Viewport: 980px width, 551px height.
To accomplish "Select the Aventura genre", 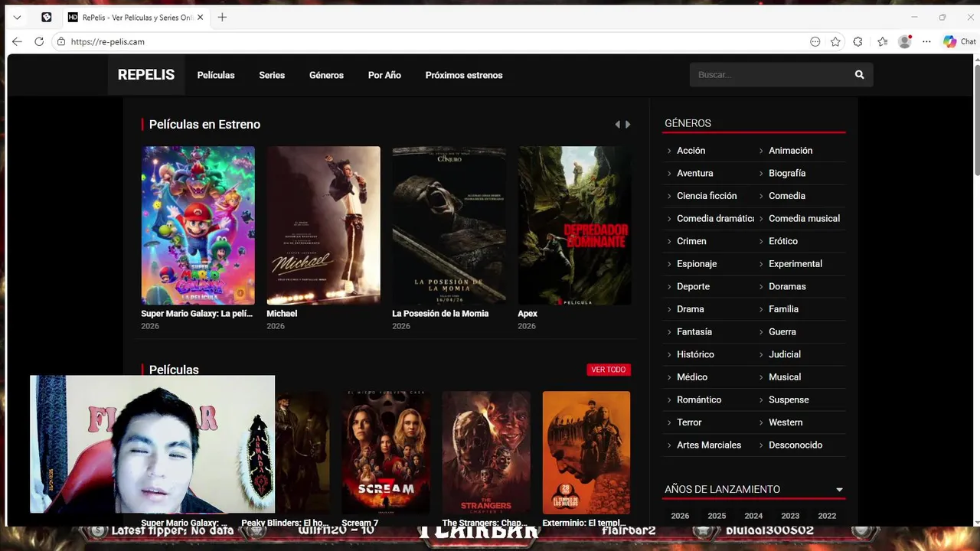I will (694, 173).
